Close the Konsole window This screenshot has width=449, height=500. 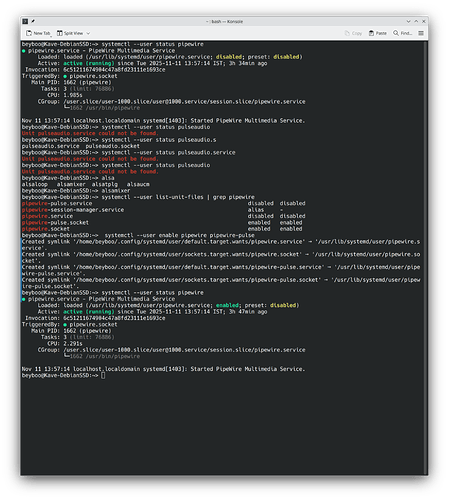(424, 21)
